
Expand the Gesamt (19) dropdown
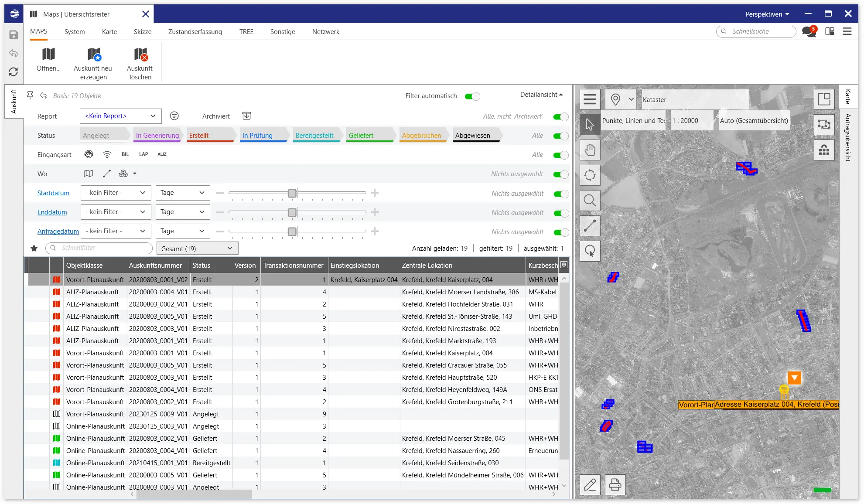tap(197, 249)
